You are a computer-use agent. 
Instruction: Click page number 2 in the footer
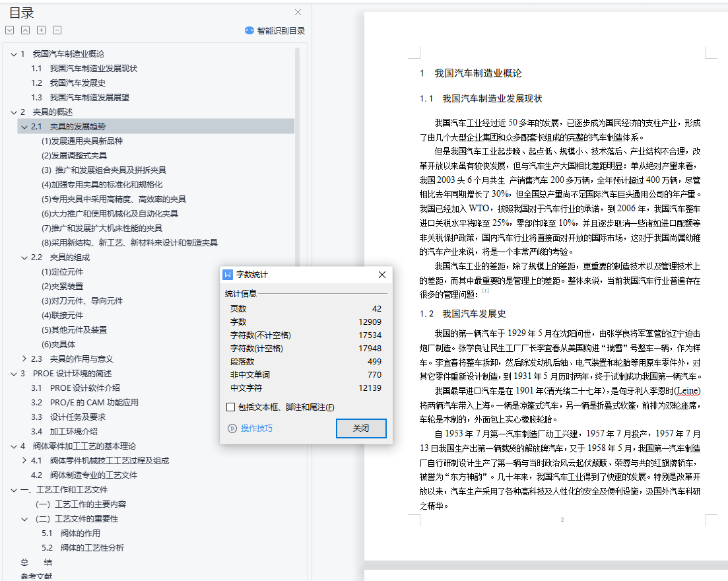point(562,520)
